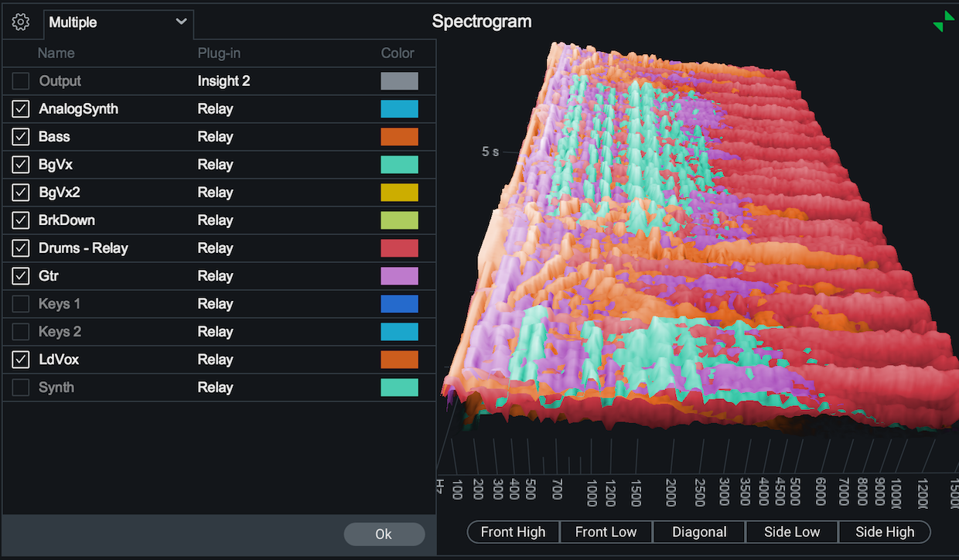The image size is (959, 560).
Task: Uncheck the AnalogSynth checkbox
Action: click(21, 109)
